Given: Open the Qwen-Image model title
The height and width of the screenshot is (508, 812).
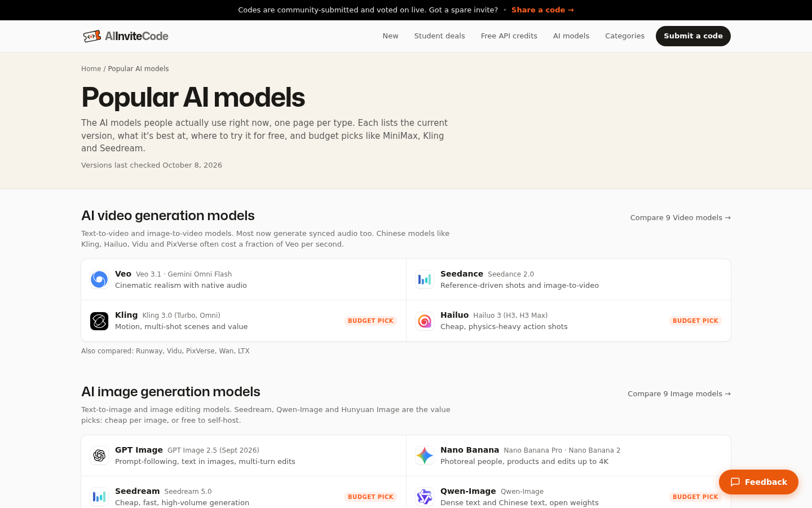Looking at the screenshot, I should (468, 491).
